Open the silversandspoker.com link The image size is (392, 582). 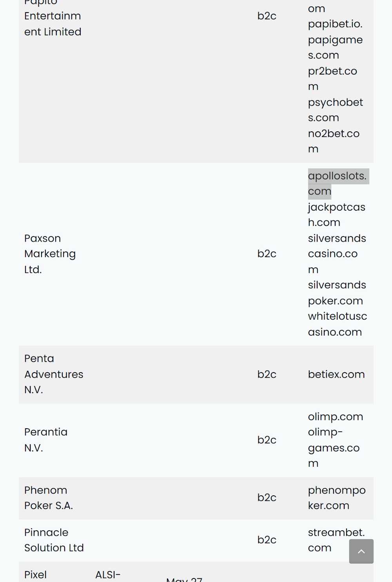click(337, 293)
